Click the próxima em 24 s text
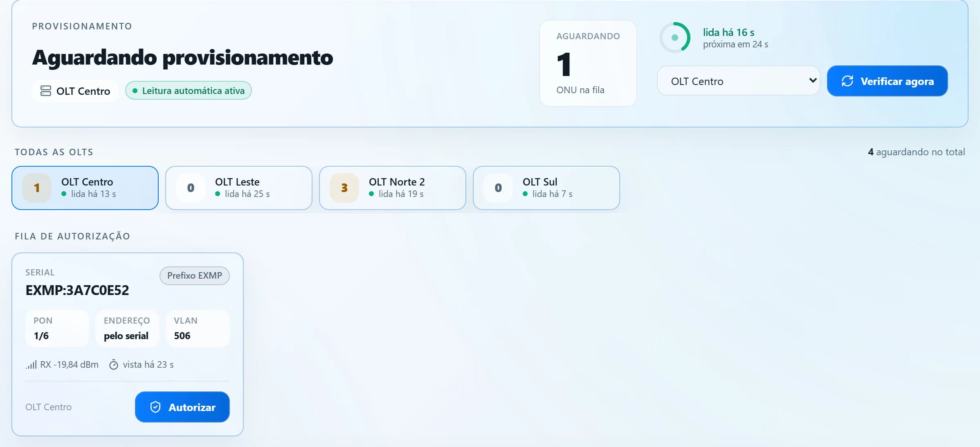 pos(735,44)
